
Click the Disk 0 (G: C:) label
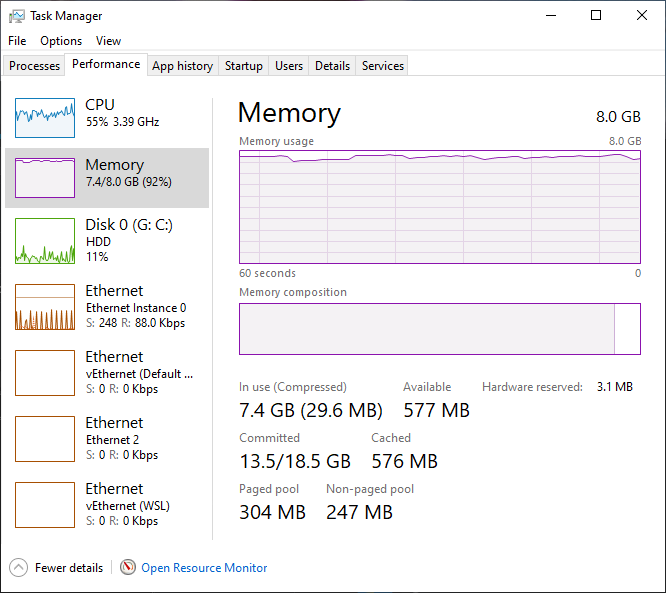129,225
